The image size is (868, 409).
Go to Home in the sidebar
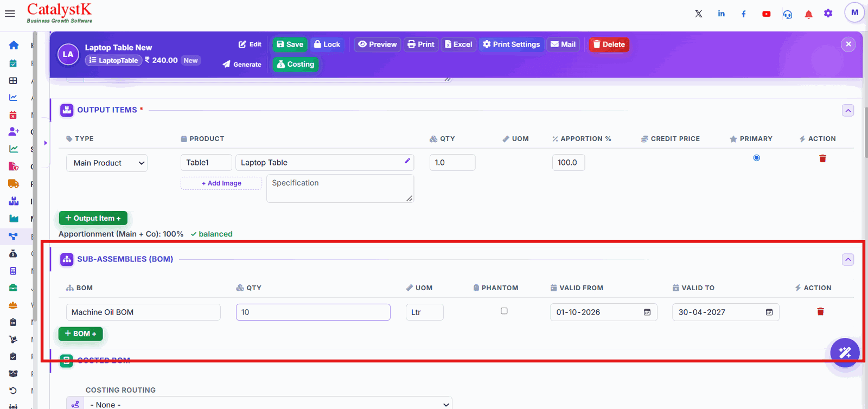(14, 46)
